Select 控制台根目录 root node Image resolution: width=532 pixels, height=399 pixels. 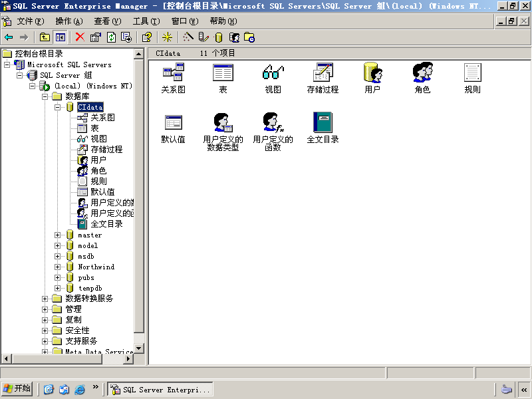coord(39,54)
